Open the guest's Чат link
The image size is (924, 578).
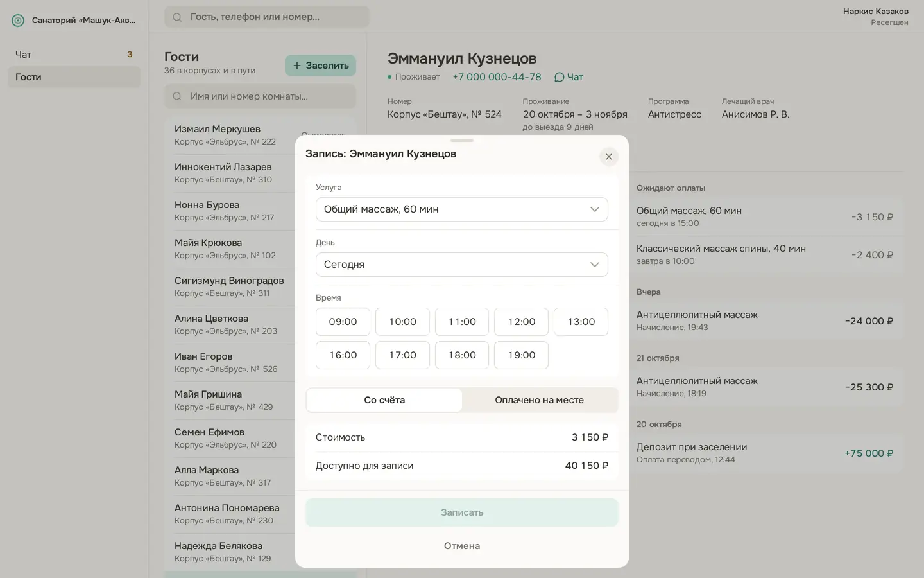point(569,77)
